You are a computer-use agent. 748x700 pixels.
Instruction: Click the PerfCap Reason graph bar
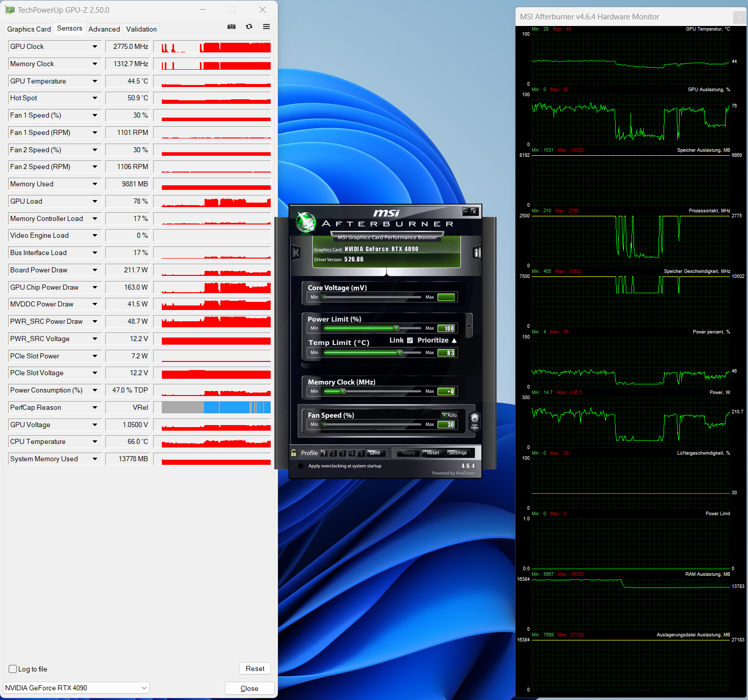point(216,407)
